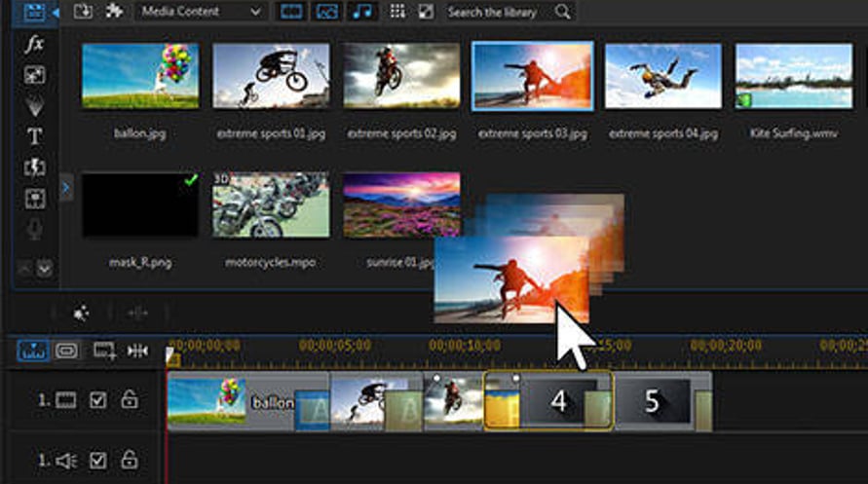868x484 pixels.
Task: Open the Plug-ins puzzle icon
Action: (114, 11)
